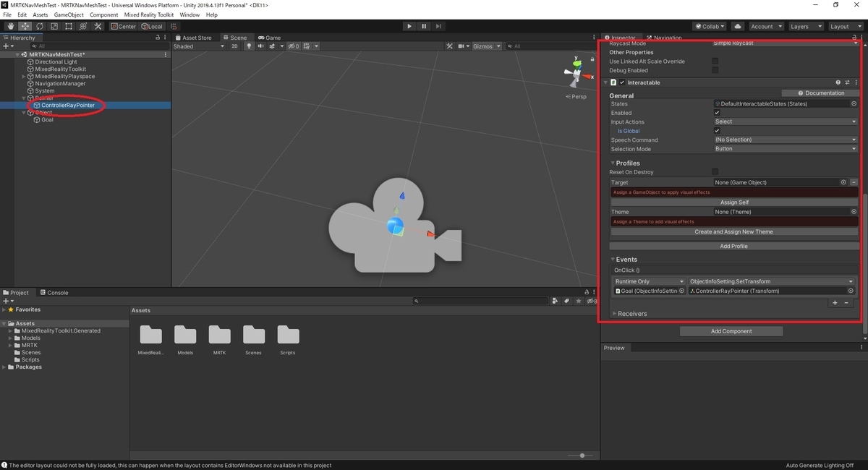This screenshot has width=868, height=470.
Task: Open the Speech Command dropdown
Action: click(785, 140)
